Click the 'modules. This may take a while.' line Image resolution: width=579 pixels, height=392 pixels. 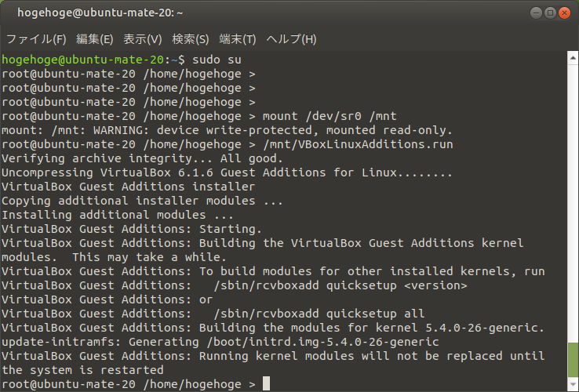pos(114,257)
